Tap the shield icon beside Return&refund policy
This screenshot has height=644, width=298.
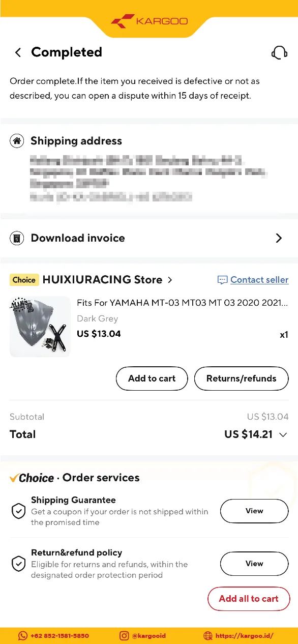pyautogui.click(x=19, y=564)
